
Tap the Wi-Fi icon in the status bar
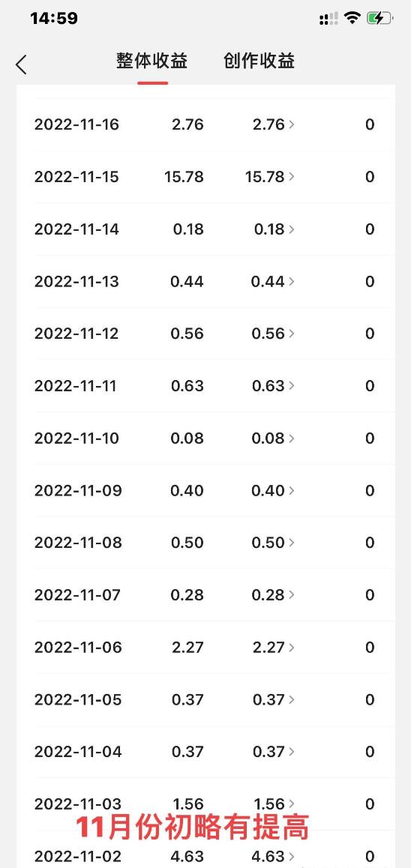pos(352,18)
